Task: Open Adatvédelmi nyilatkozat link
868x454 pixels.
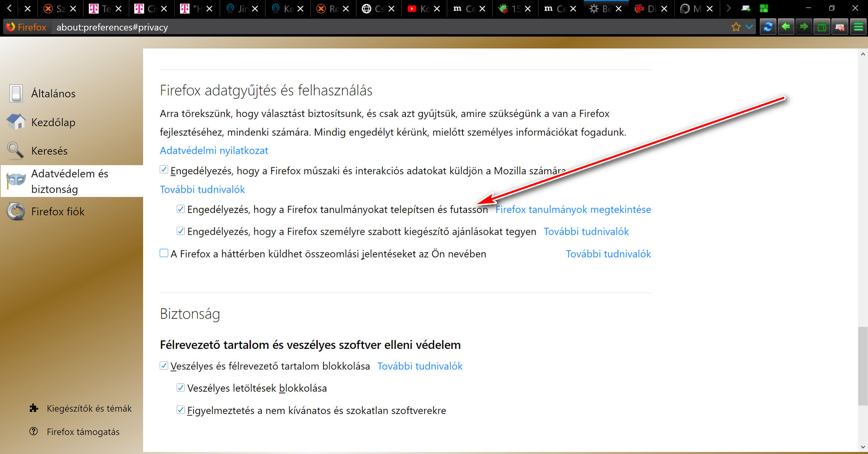Action: [214, 150]
